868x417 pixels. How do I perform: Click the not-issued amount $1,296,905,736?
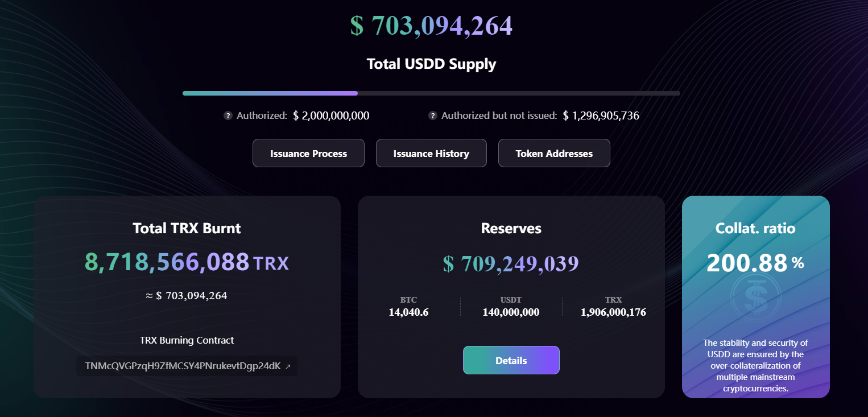(x=601, y=116)
